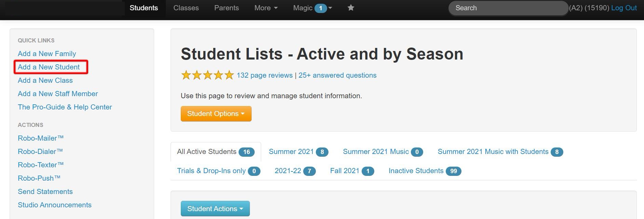Select the Summer 2021 Music with Students tab
The width and height of the screenshot is (644, 219).
(x=500, y=152)
